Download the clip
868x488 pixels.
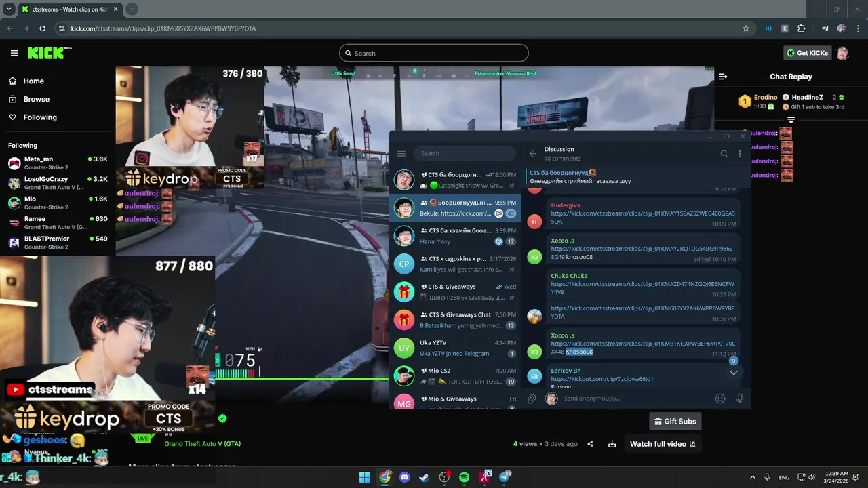(612, 444)
